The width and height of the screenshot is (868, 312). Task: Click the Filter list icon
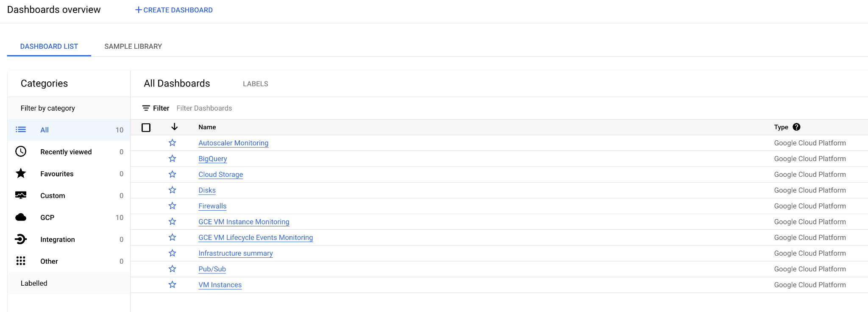point(146,108)
